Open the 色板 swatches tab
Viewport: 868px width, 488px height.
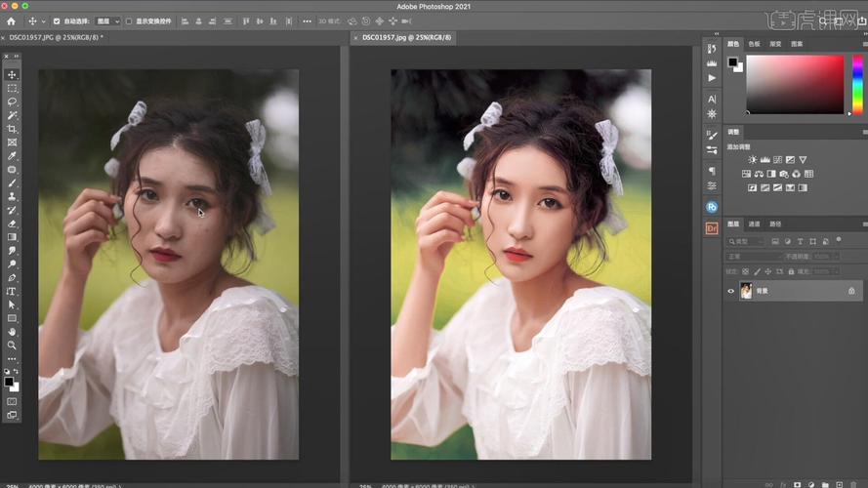pos(754,44)
